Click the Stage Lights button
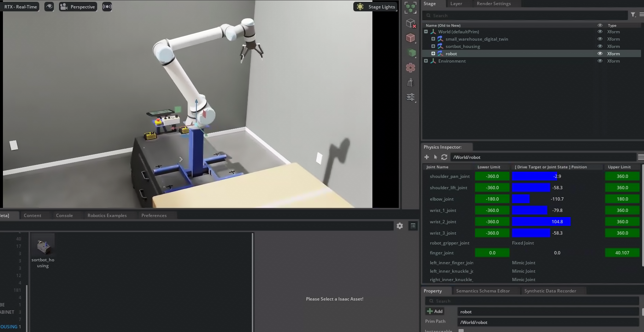 tap(375, 7)
